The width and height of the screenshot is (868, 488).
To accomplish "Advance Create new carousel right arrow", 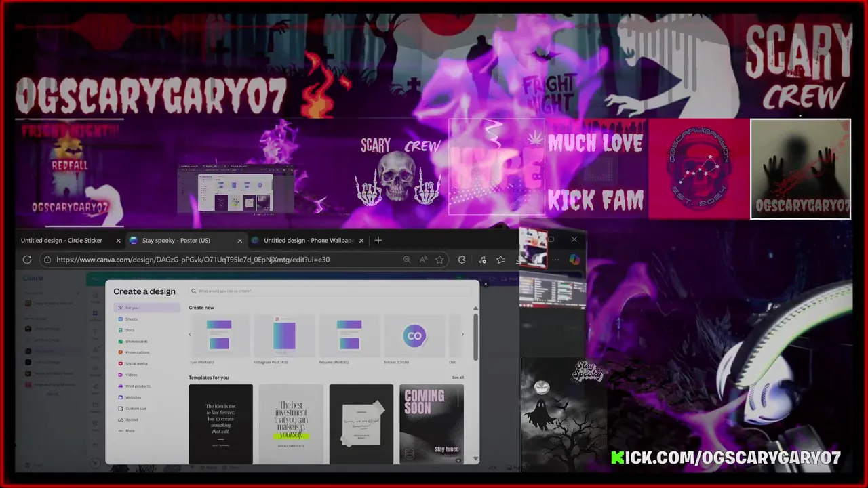I will point(462,335).
